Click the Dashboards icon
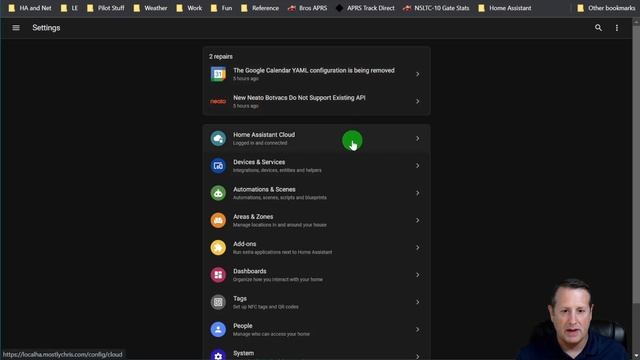Screen dimensions: 640x360 218,275
